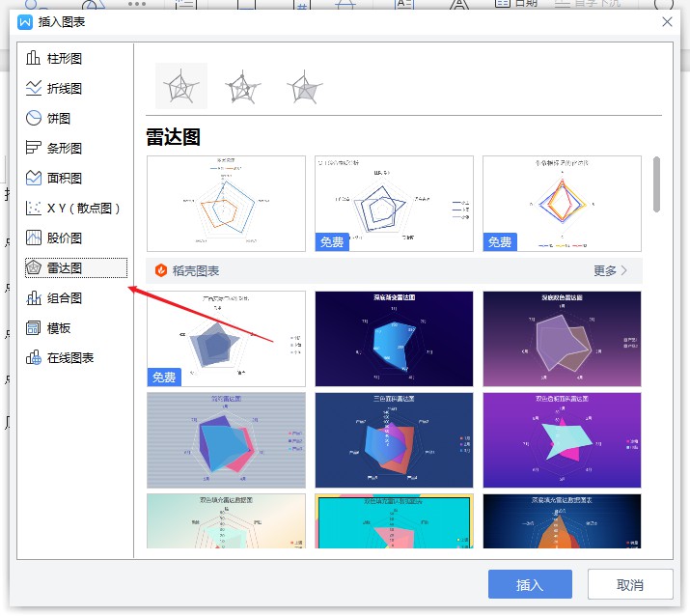Screen dimensions: 690x616
Task: Select radar with markers subtype
Action: tap(242, 86)
